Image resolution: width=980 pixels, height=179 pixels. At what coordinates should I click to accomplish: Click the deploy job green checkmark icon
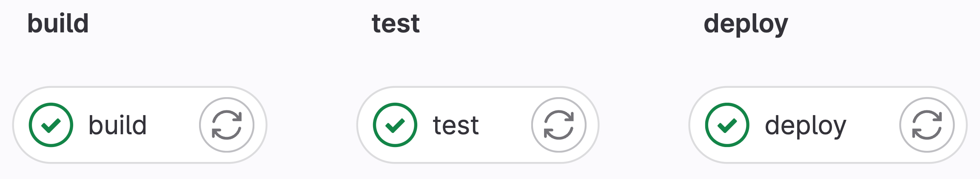click(x=727, y=125)
